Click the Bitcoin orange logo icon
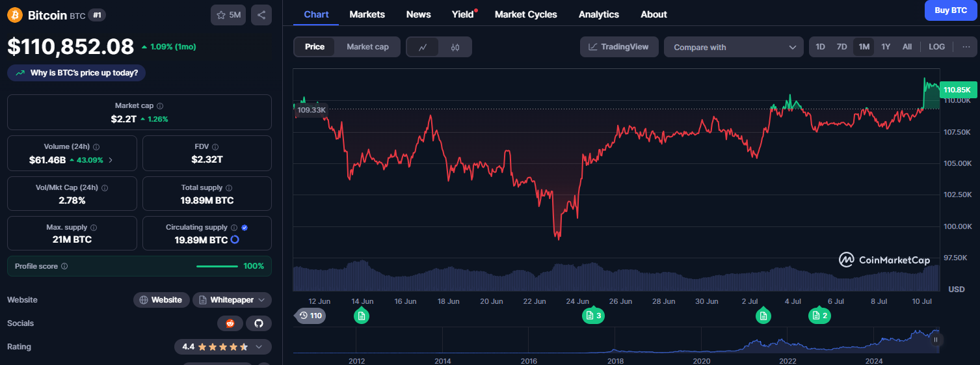This screenshot has height=365, width=980. point(15,15)
